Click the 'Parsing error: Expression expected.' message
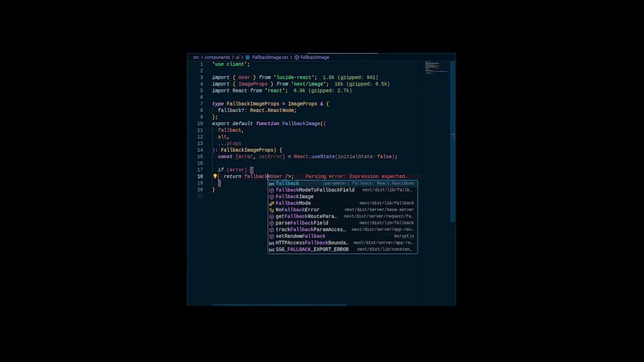This screenshot has width=644, height=362. (356, 176)
